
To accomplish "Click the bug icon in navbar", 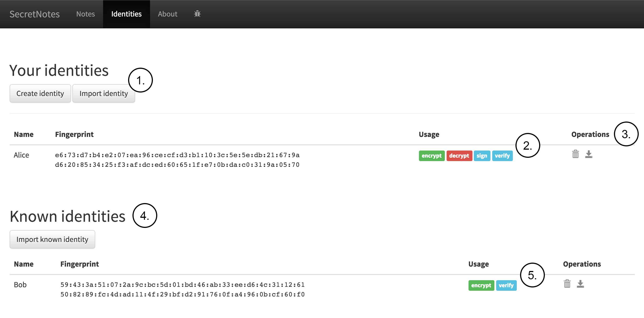I will pyautogui.click(x=197, y=14).
